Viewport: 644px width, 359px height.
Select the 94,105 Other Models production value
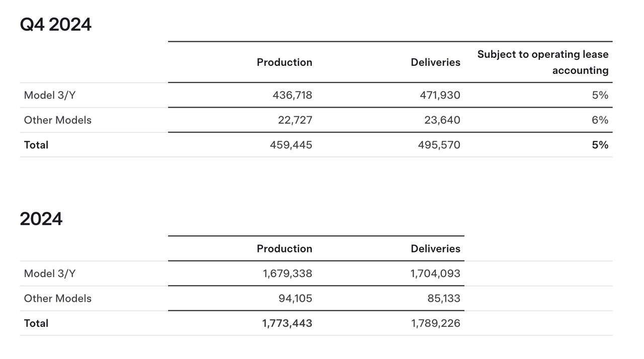295,299
